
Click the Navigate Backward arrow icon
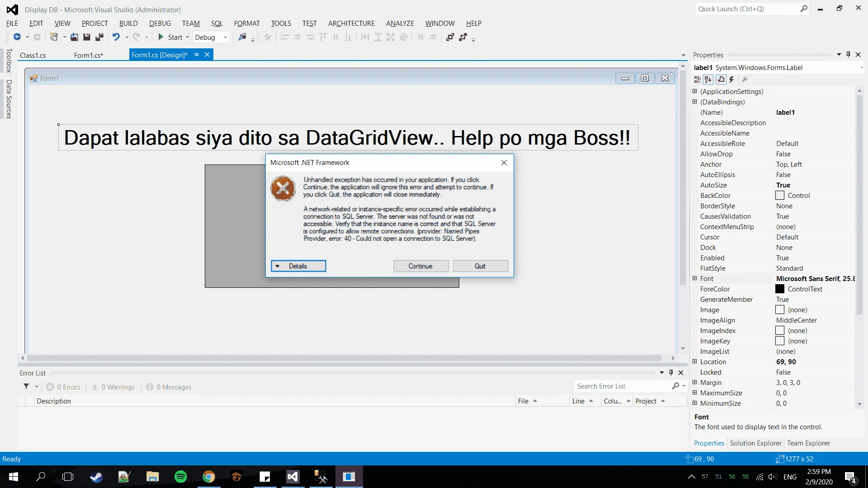point(17,37)
